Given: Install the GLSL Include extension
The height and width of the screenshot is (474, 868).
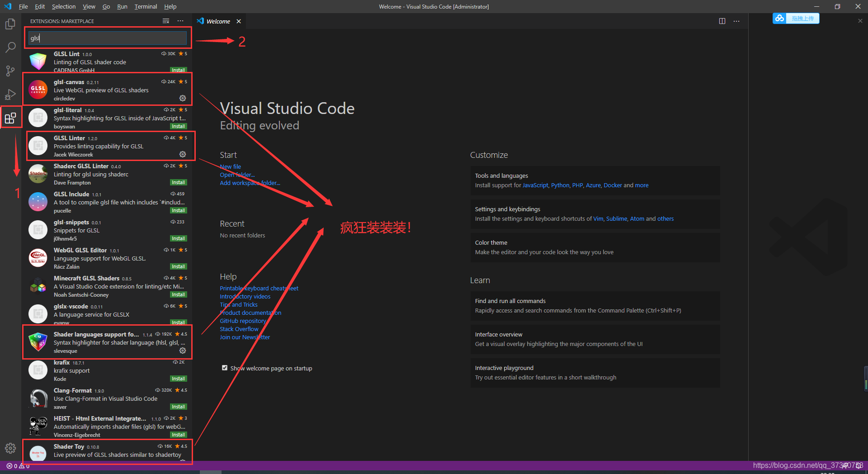Looking at the screenshot, I should pos(178,210).
